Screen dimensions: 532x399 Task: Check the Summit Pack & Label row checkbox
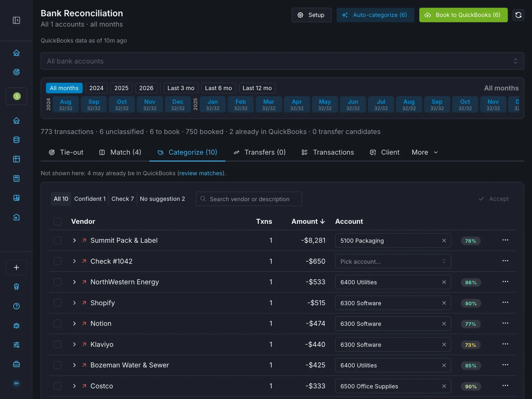point(58,240)
